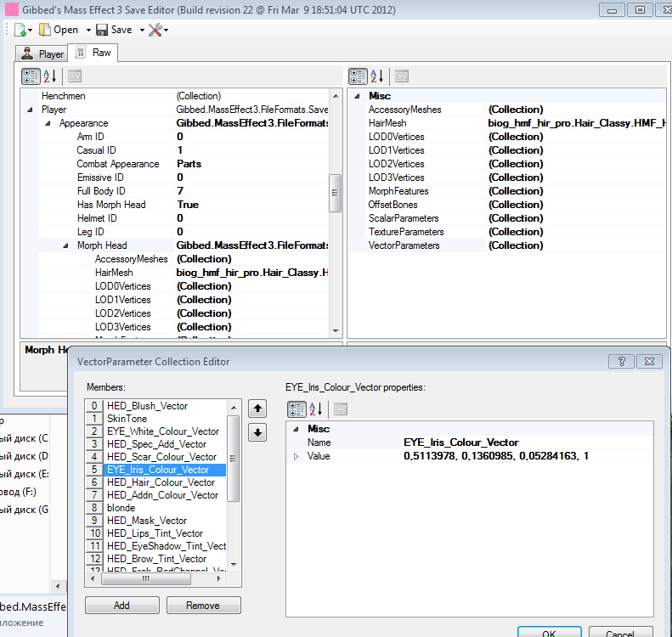Toggle Alphabetical sort in left property grid

(x=50, y=76)
